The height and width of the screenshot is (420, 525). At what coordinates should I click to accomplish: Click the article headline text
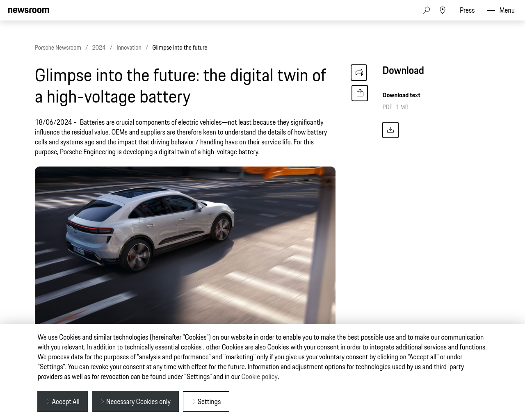click(x=180, y=86)
